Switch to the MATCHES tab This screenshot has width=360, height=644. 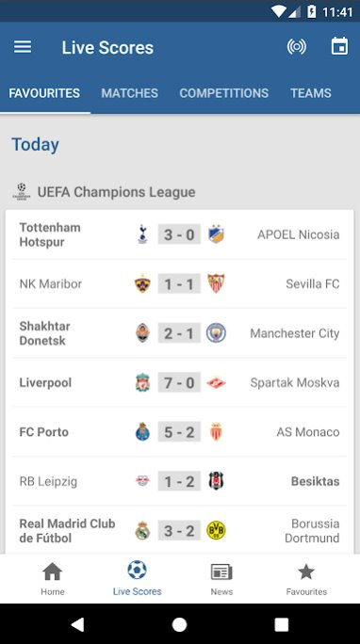tap(129, 93)
